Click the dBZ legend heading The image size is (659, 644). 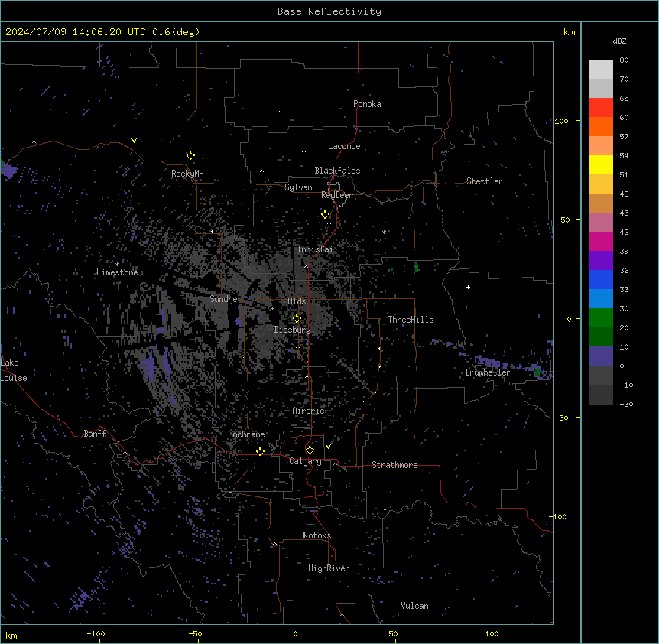(619, 41)
